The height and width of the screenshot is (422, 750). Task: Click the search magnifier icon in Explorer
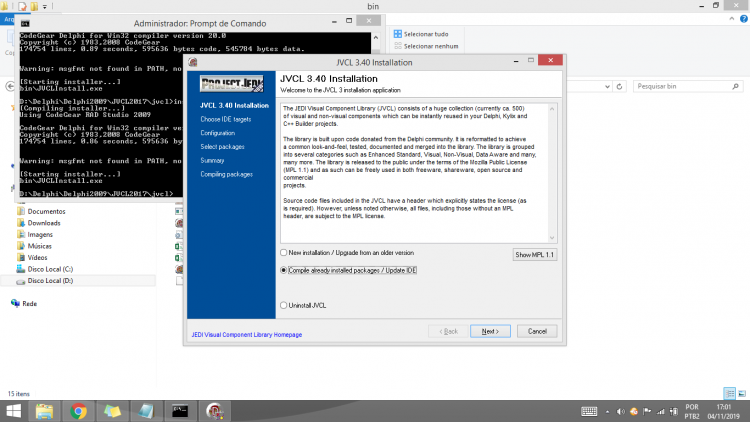coord(736,86)
